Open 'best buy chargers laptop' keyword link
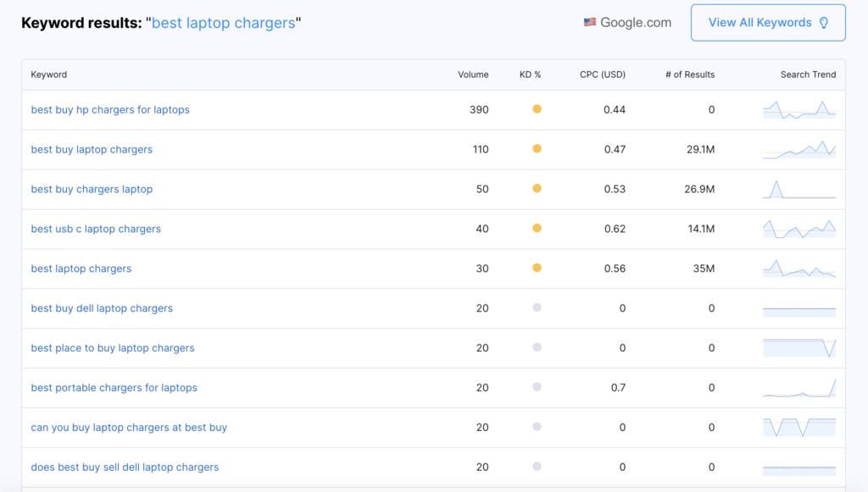The height and width of the screenshot is (492, 868). (x=92, y=189)
